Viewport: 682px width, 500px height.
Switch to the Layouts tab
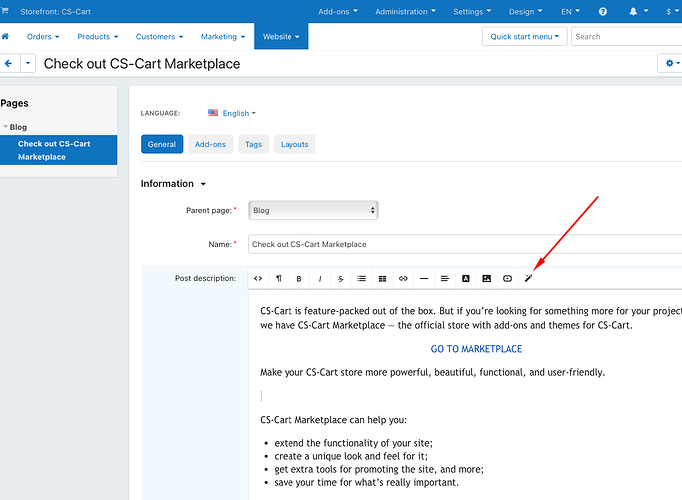pos(294,144)
